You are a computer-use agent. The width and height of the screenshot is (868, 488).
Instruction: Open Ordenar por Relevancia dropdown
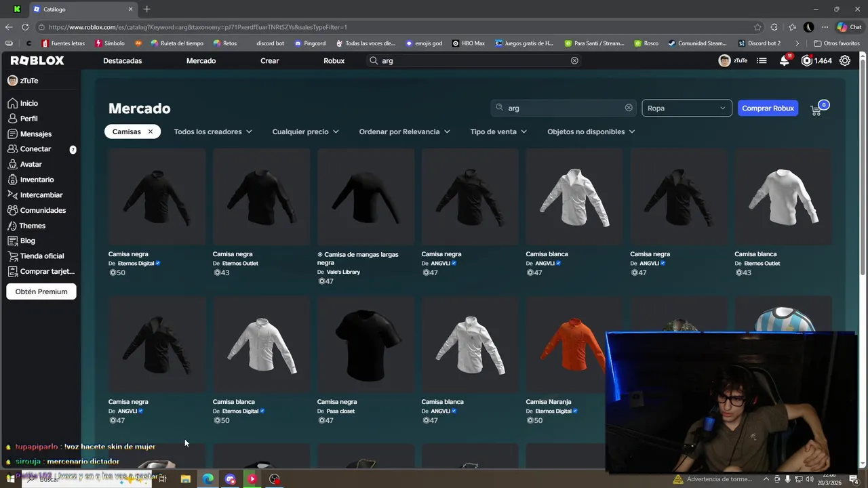(404, 131)
